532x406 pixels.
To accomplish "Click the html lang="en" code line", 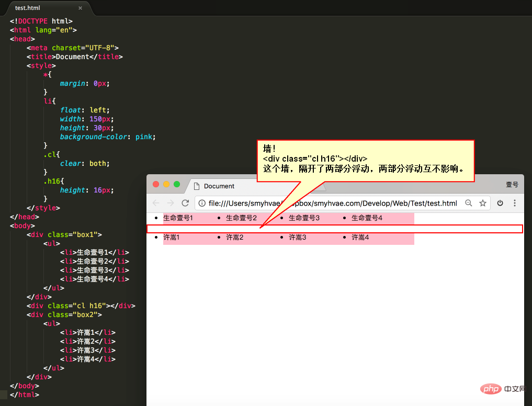I will click(x=43, y=30).
